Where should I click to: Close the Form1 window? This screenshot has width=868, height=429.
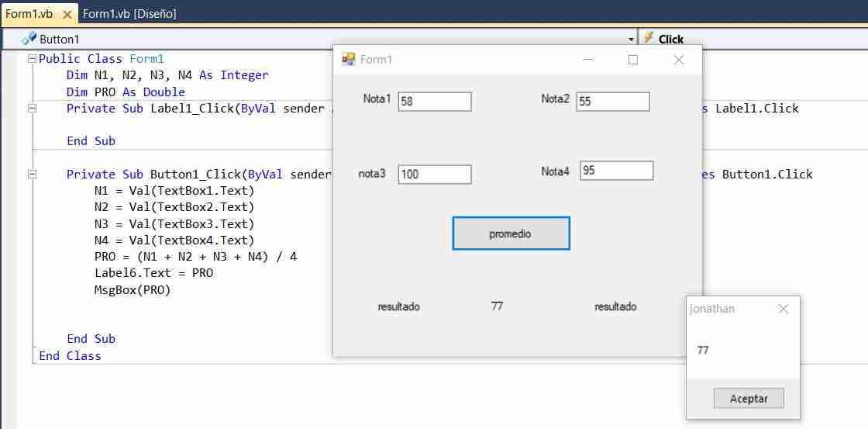(679, 59)
